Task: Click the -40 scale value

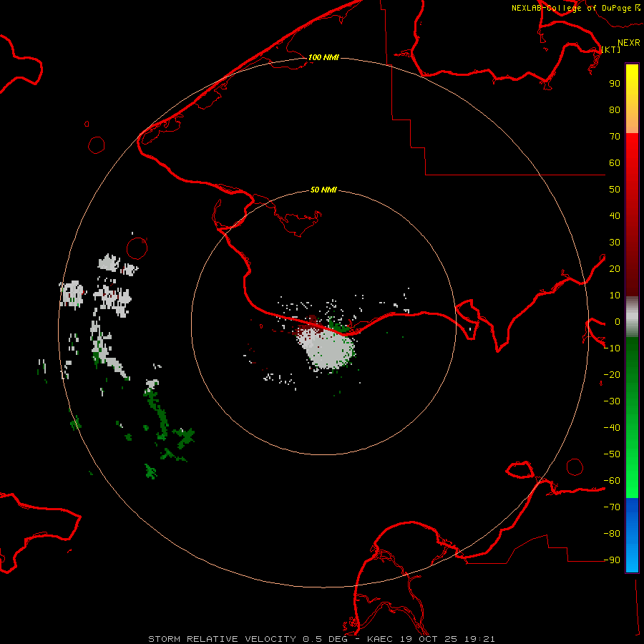Action: (x=612, y=428)
